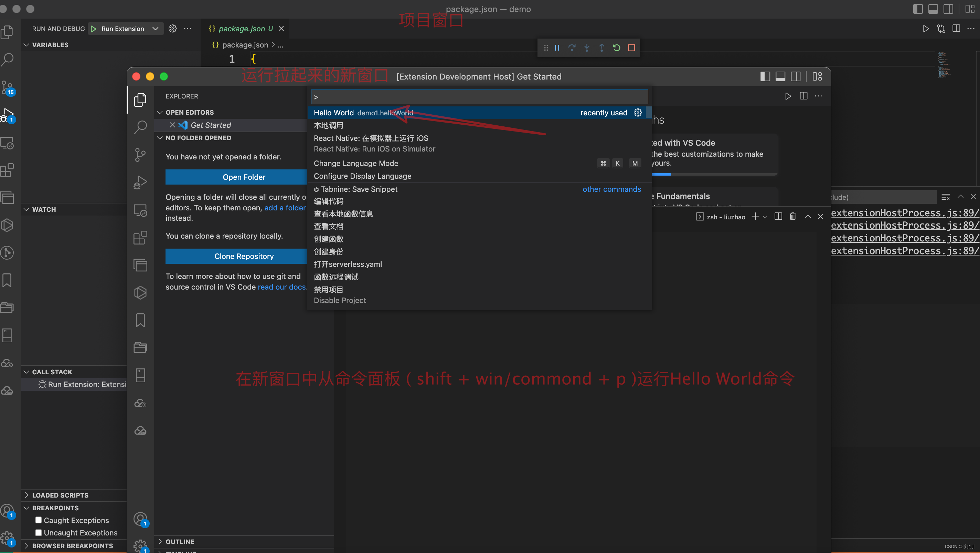Open Search in the inner window activity bar
The height and width of the screenshot is (553, 980).
[140, 127]
